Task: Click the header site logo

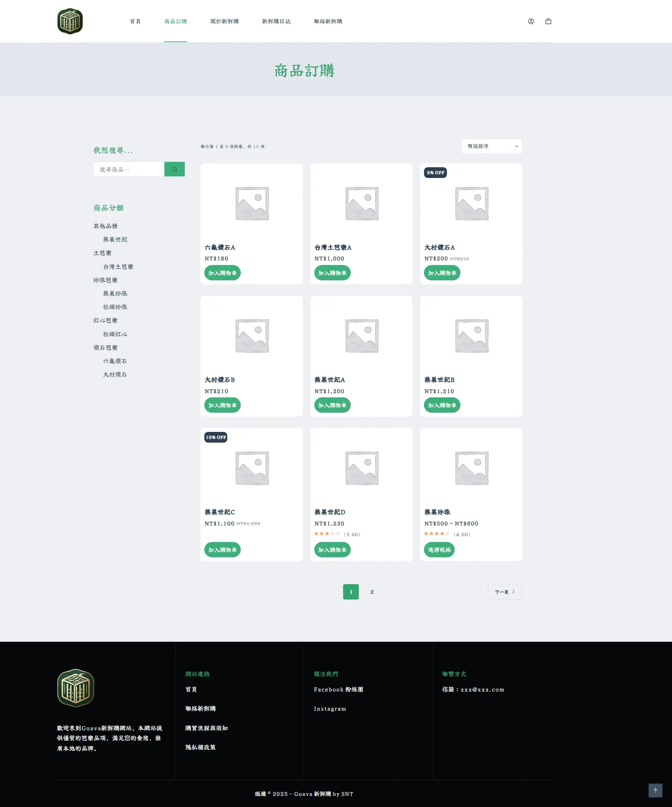Action: pyautogui.click(x=70, y=21)
